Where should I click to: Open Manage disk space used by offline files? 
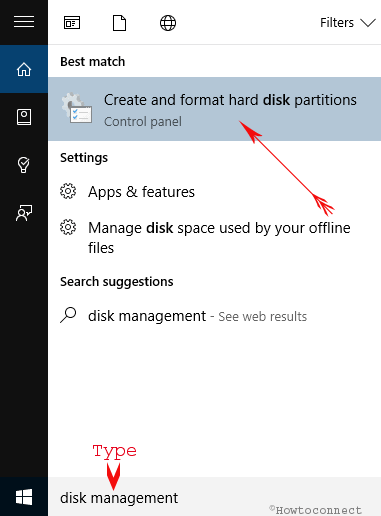pyautogui.click(x=215, y=237)
